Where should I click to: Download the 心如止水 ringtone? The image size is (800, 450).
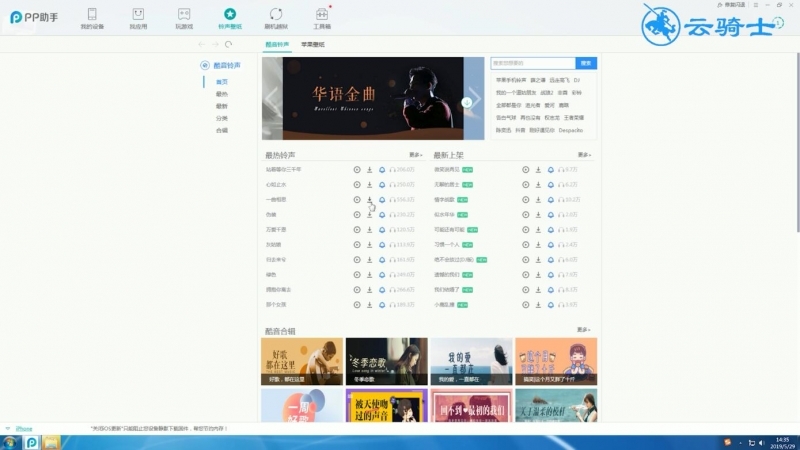[x=369, y=185]
